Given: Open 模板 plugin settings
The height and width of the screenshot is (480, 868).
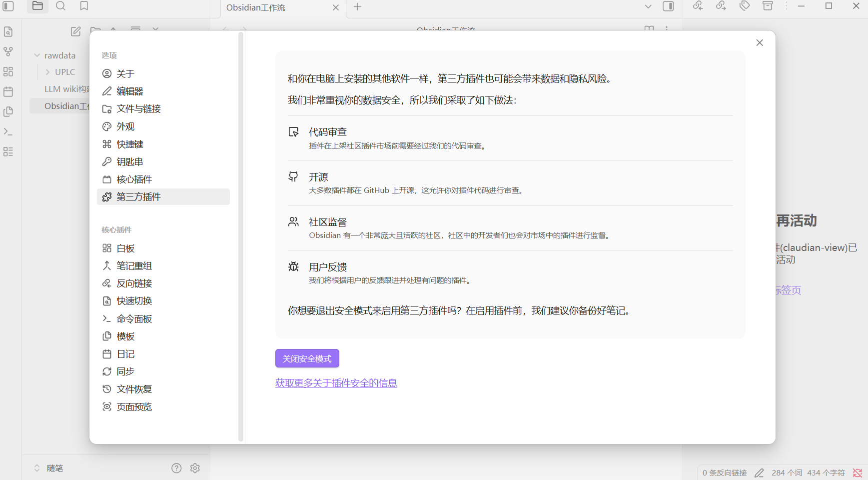Looking at the screenshot, I should [x=163, y=336].
